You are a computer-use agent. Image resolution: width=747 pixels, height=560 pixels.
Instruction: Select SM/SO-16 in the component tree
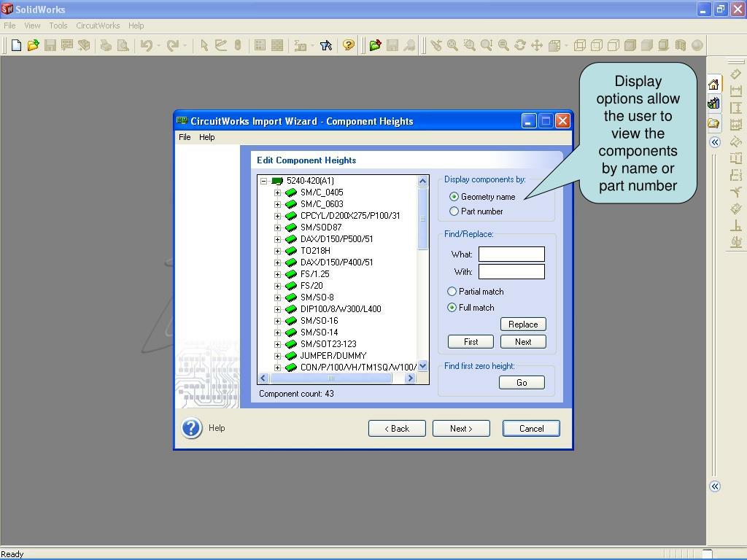[320, 321]
